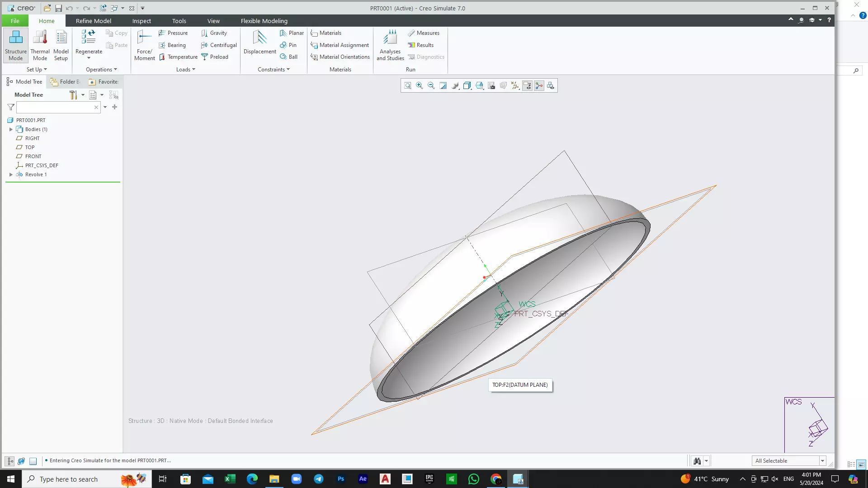Add a Pressure load
This screenshot has width=868, height=488.
pyautogui.click(x=173, y=33)
